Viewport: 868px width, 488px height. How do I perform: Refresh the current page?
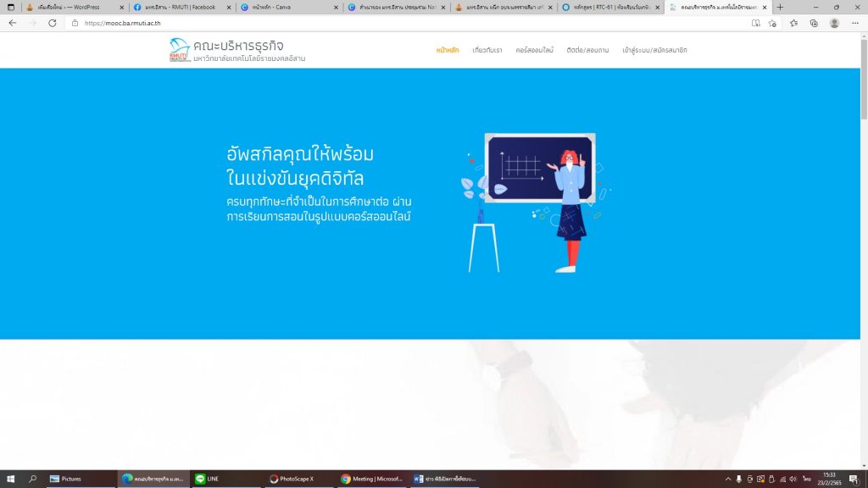coord(53,23)
